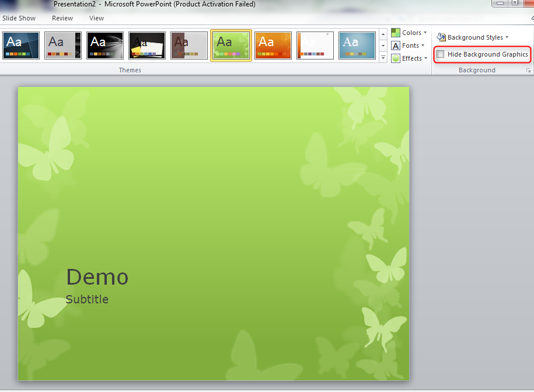Apply the teal blue theme thumbnail

tap(357, 45)
